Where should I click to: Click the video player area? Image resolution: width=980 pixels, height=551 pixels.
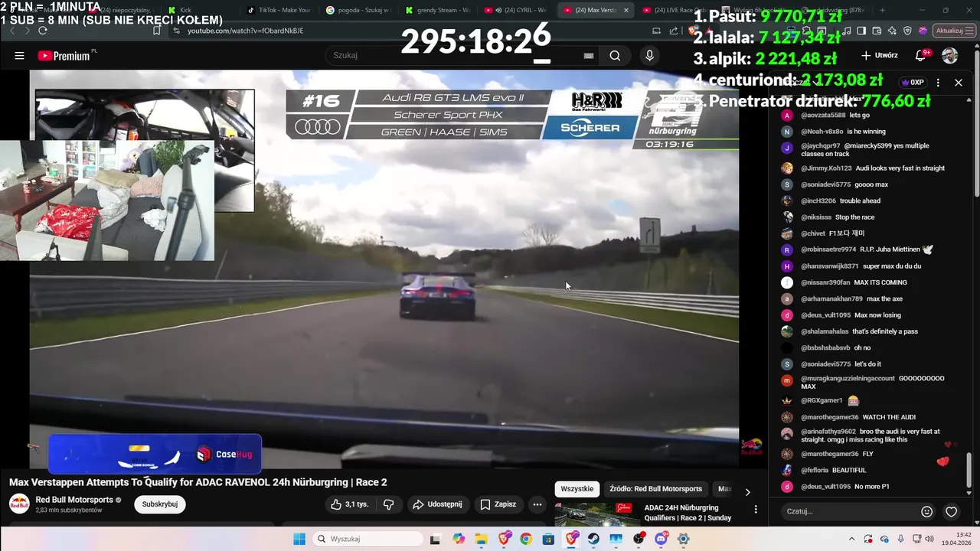coord(384,269)
